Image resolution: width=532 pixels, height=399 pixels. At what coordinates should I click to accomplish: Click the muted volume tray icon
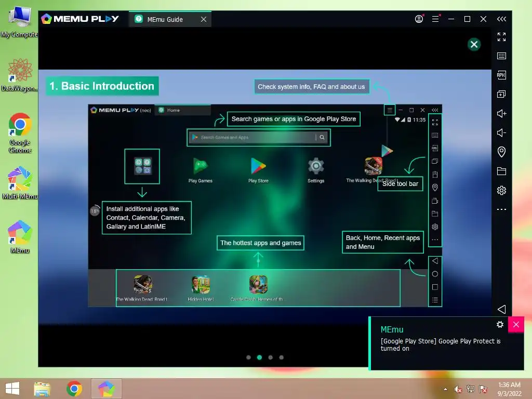(x=458, y=389)
